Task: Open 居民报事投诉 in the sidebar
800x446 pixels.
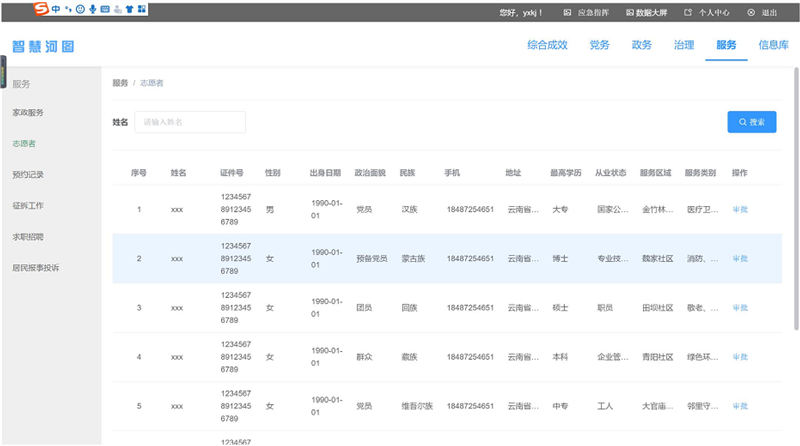Action: [36, 268]
